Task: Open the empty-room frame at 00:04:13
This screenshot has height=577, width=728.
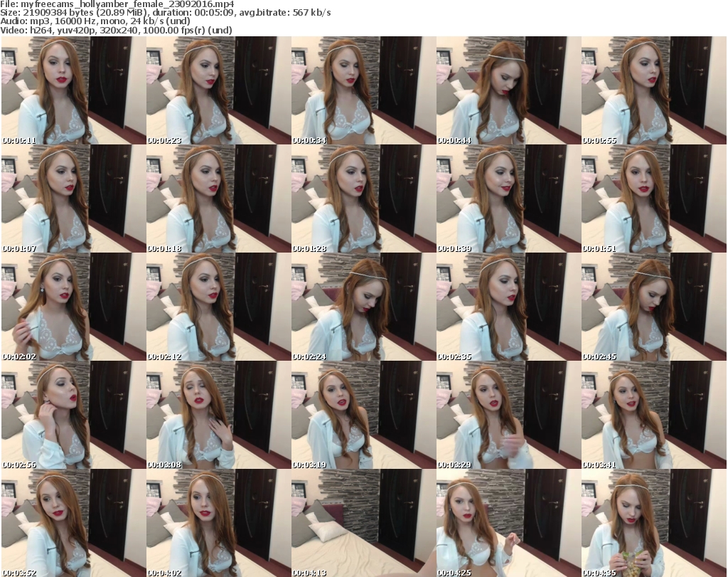Action: (x=363, y=523)
